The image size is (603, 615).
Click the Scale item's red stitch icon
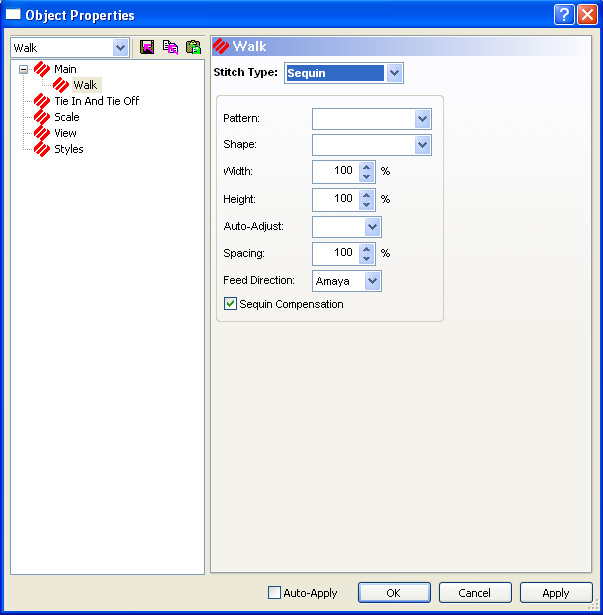(x=42, y=117)
